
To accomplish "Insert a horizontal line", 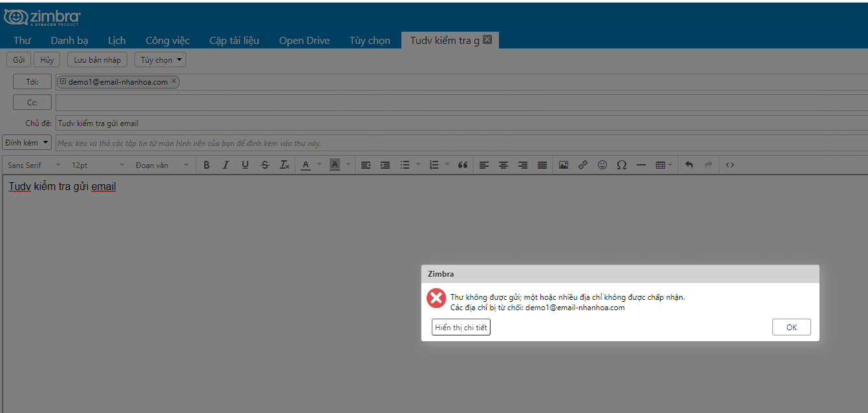I will pos(640,165).
